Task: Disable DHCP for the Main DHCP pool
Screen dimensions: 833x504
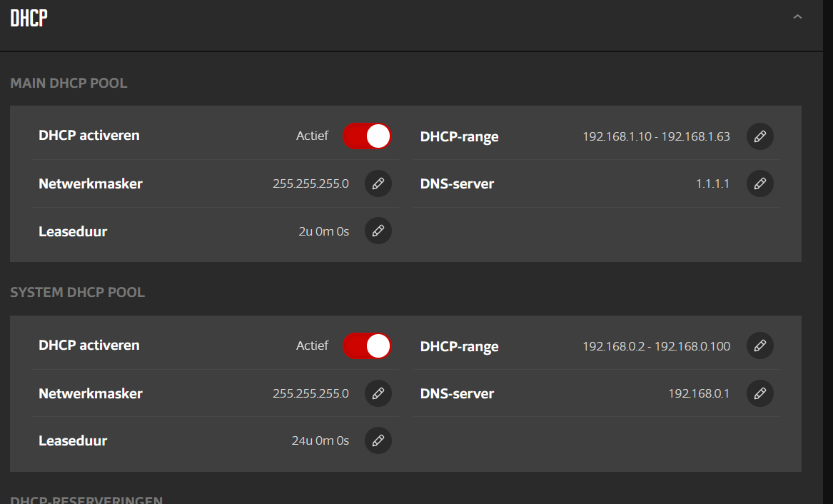Action: [x=367, y=136]
